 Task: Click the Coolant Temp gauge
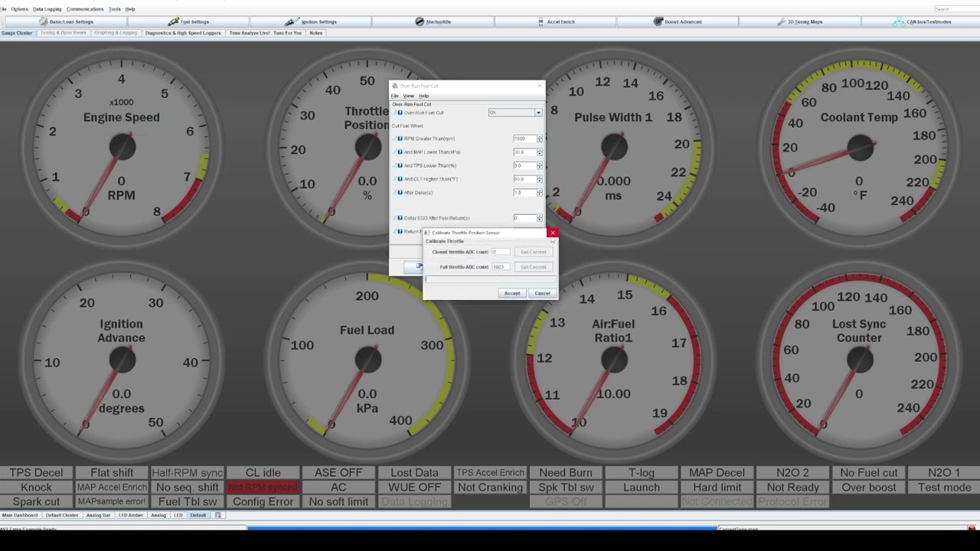(859, 148)
